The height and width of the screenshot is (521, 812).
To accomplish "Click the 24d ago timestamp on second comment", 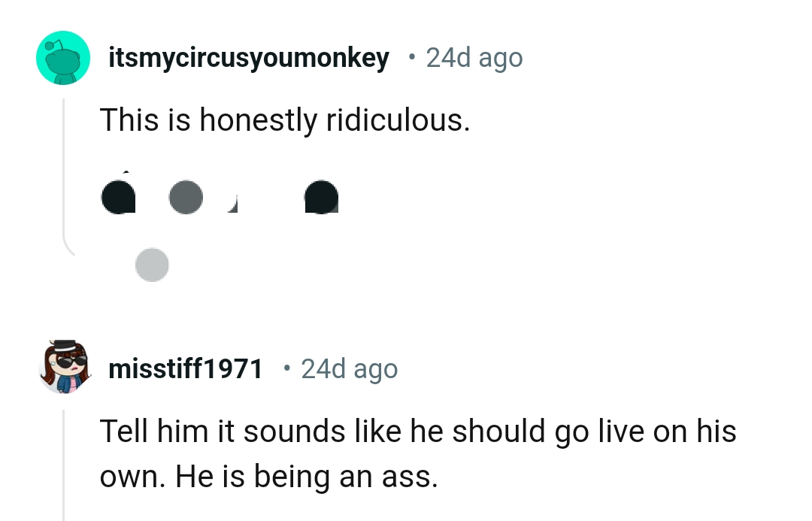I will coord(349,368).
